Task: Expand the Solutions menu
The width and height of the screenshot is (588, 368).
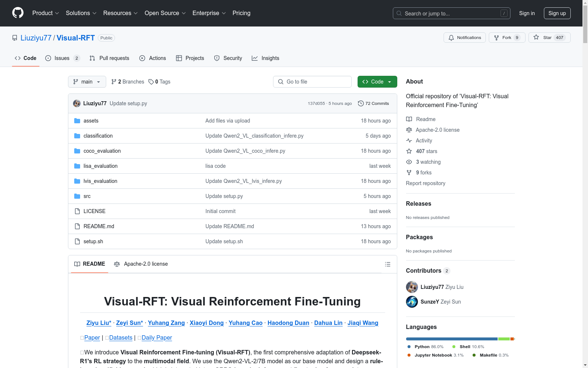Action: (81, 13)
